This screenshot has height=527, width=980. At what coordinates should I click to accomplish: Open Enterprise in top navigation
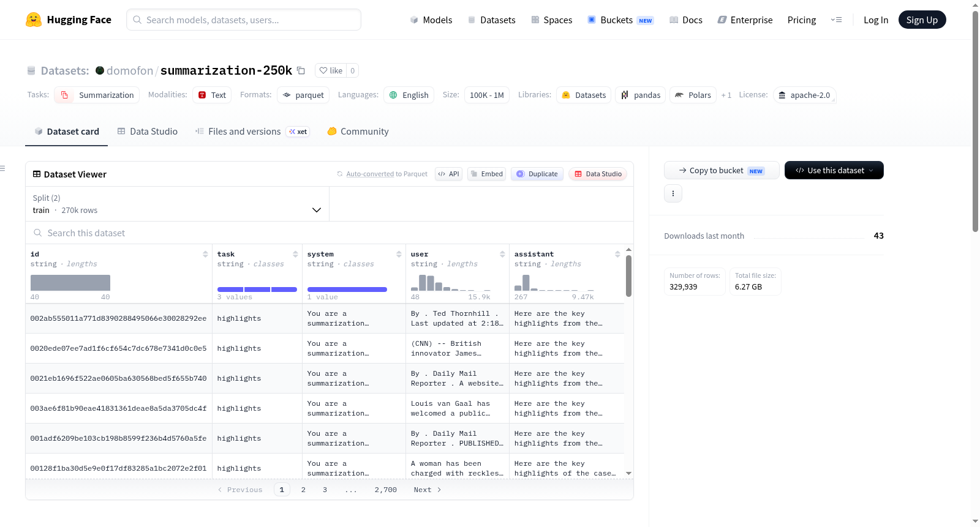[x=745, y=20]
